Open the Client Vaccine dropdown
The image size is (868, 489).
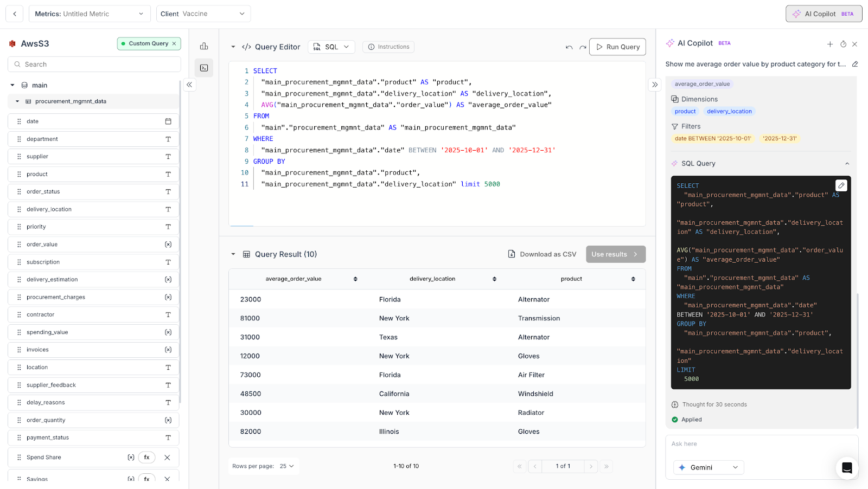click(x=203, y=14)
